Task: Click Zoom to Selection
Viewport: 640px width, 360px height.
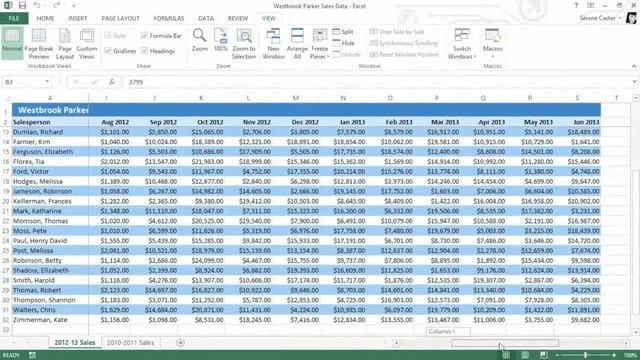Action: tap(244, 43)
